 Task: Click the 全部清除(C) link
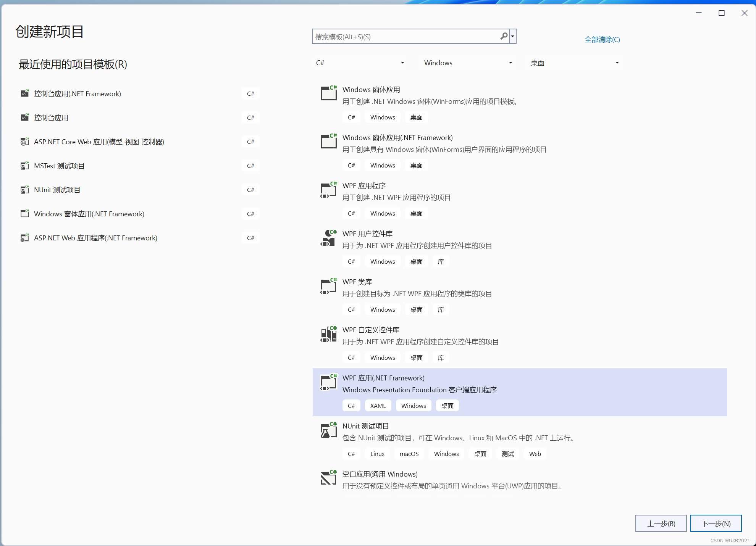point(602,39)
